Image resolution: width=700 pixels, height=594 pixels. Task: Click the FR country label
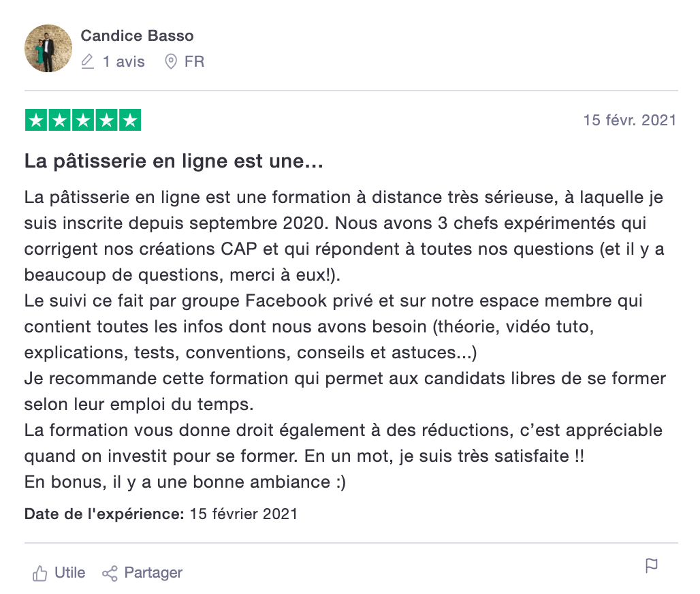[x=194, y=61]
